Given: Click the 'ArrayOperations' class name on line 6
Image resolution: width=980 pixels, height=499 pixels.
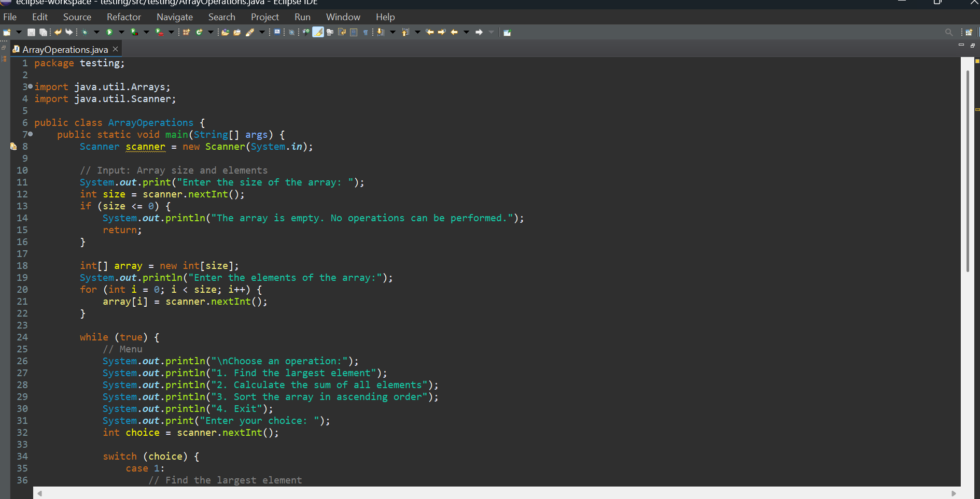Looking at the screenshot, I should [150, 123].
